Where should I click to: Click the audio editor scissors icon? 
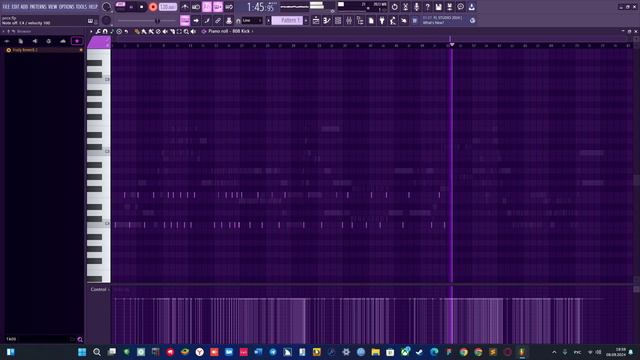point(405,7)
